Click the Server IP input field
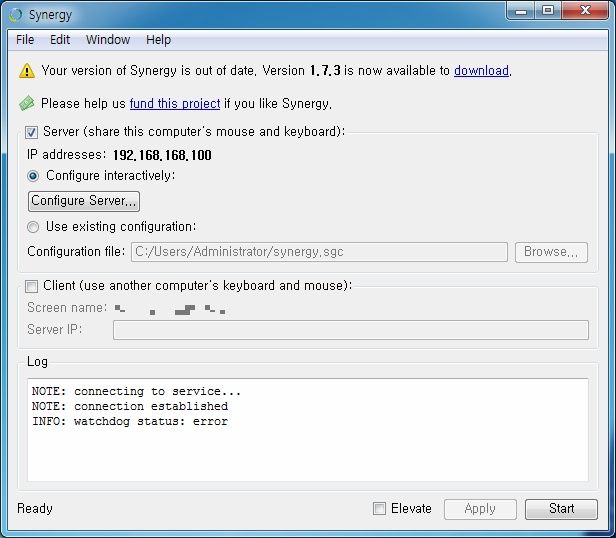 [351, 330]
